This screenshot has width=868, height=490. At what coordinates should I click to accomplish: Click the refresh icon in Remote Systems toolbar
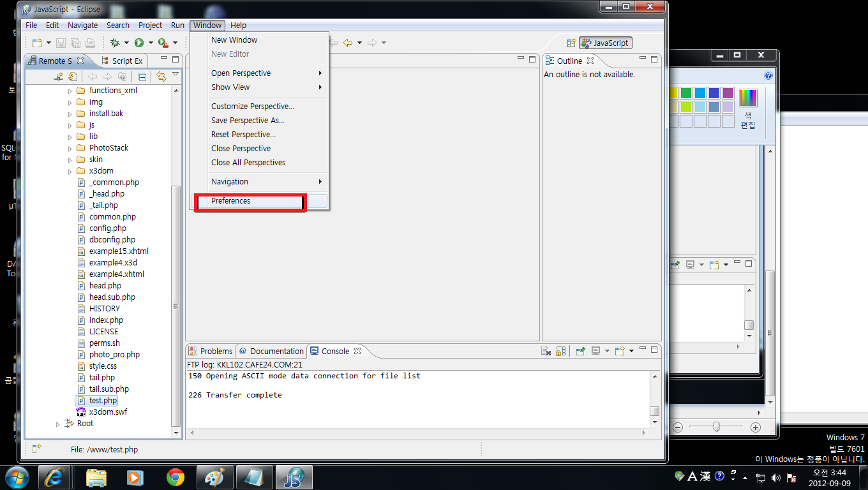coord(73,77)
